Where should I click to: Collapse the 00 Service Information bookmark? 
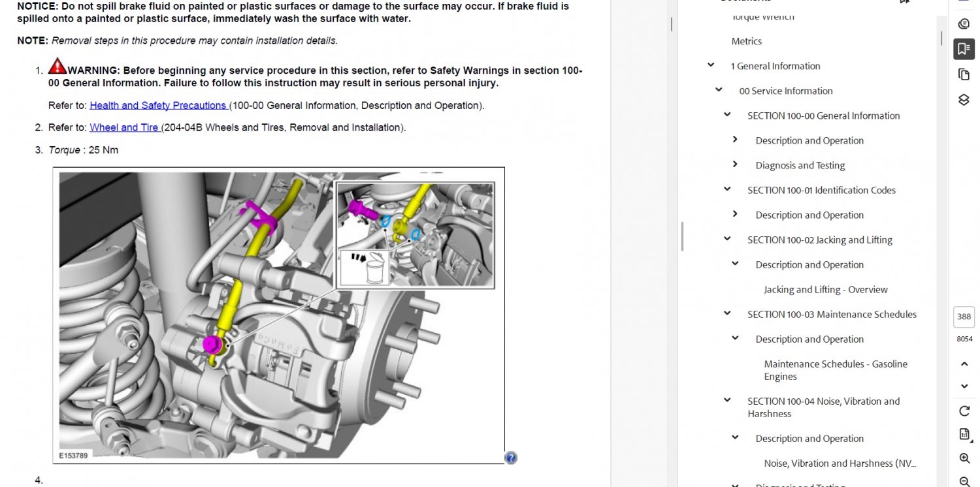pyautogui.click(x=719, y=90)
